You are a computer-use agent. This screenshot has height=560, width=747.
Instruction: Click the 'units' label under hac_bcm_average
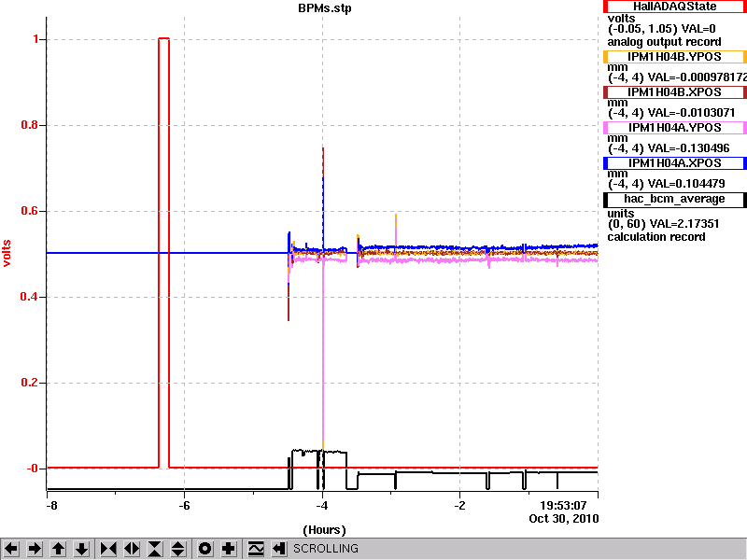click(621, 214)
